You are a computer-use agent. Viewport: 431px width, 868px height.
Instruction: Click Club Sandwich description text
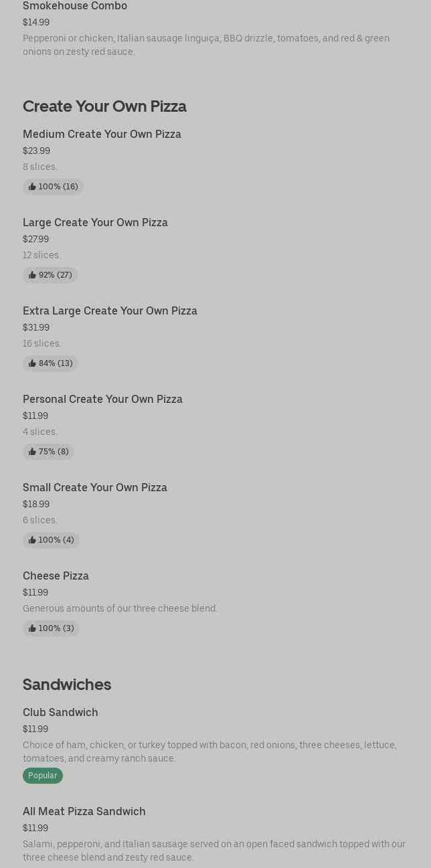coord(209,752)
